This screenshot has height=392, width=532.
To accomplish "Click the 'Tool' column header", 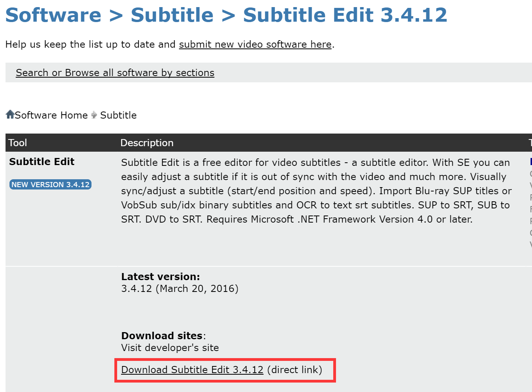I will (18, 143).
